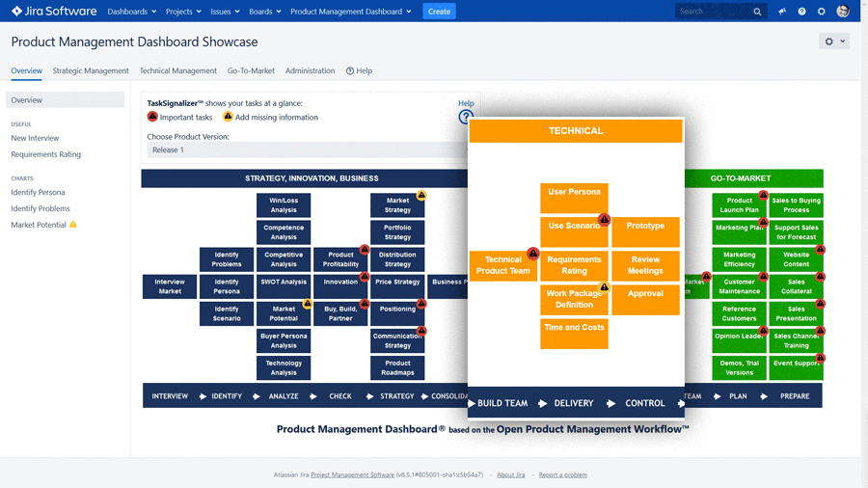868x488 pixels.
Task: Open the Dashboards dropdown menu
Action: pos(132,11)
